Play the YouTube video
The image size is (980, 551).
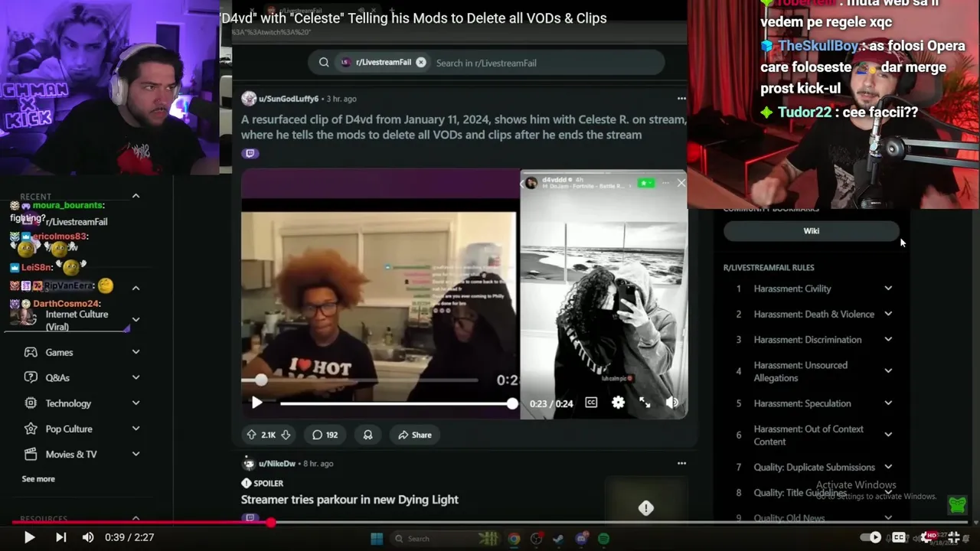(29, 537)
